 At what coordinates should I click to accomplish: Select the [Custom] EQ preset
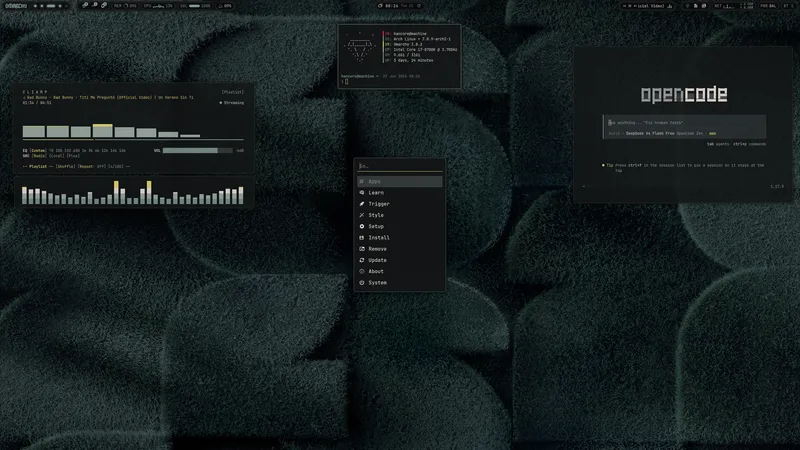tap(38, 151)
